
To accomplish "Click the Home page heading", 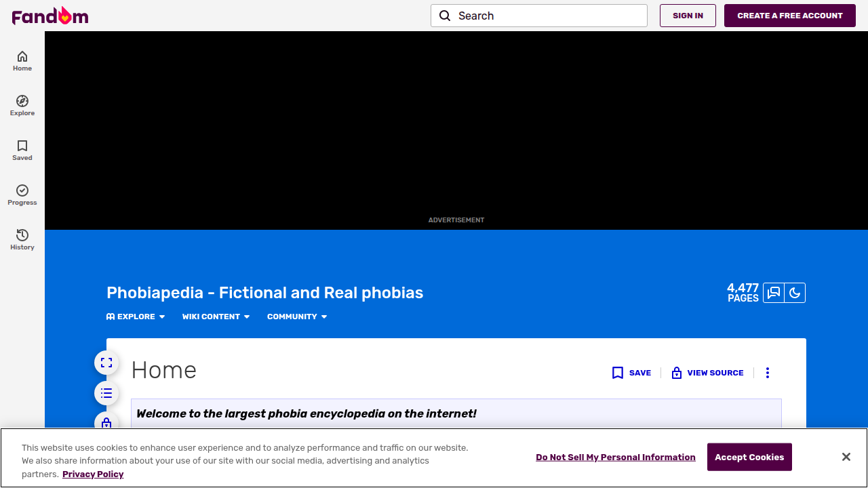I will [164, 370].
